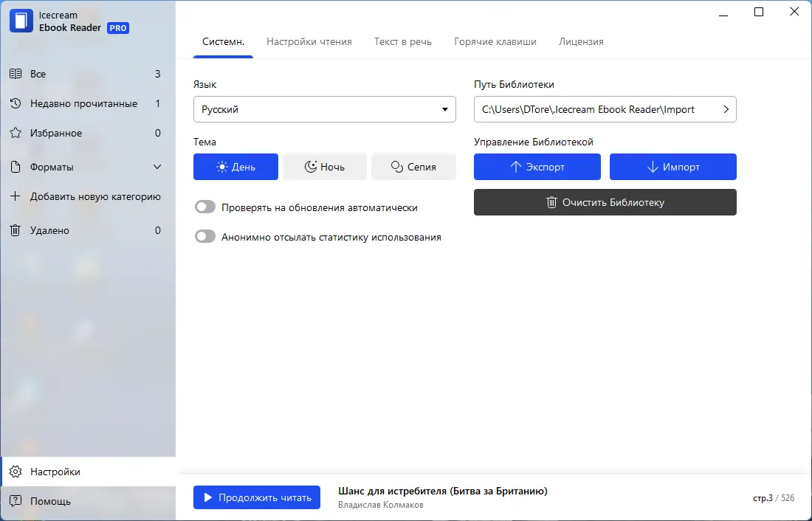
Task: Click the trash icon on Очистить Библиотеку
Action: [x=552, y=202]
